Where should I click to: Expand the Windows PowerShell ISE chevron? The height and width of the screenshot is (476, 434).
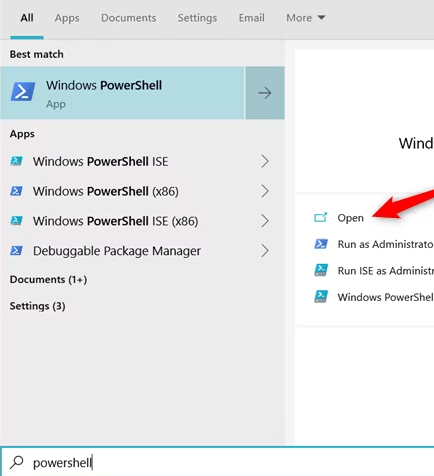click(x=265, y=161)
